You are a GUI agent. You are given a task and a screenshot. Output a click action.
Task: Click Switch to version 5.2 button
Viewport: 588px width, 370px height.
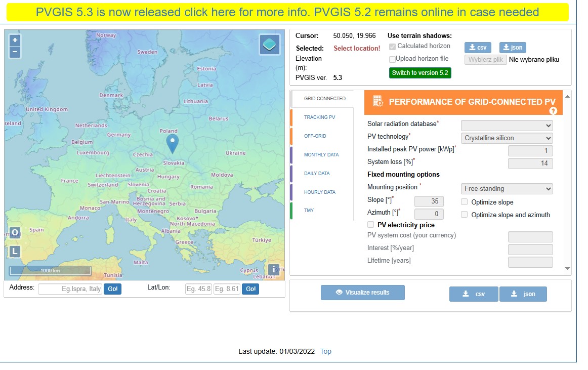pyautogui.click(x=419, y=73)
